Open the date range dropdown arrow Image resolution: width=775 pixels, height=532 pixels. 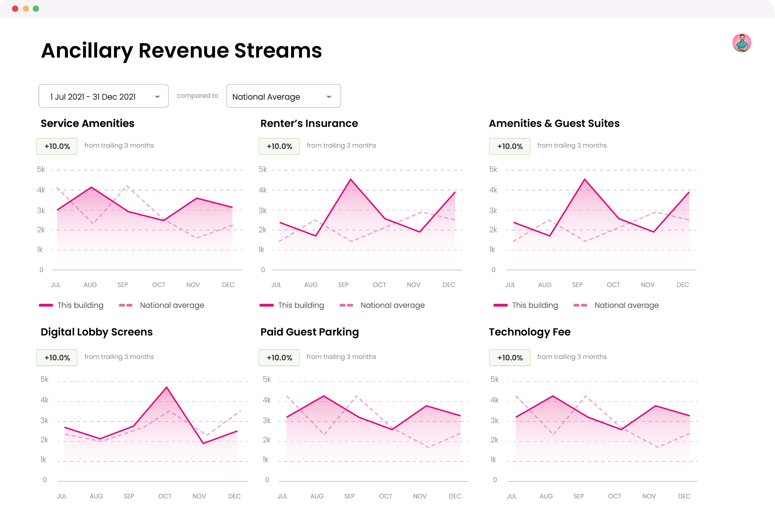coord(157,97)
